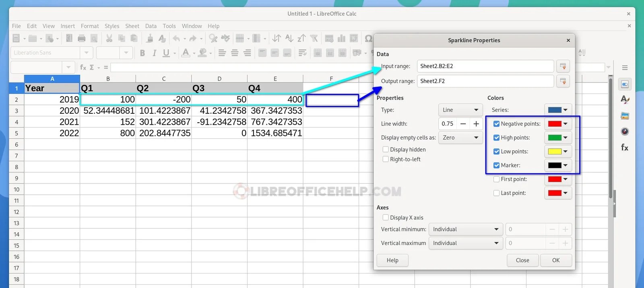Click the Low points yellow color swatch
Screen dimensions: 644x288
555,152
